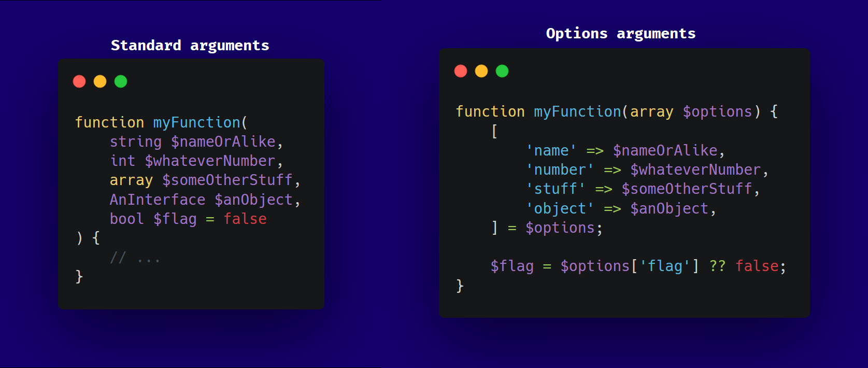Screen dimensions: 868x368
Task: Select the 'Options arguments' heading
Action: (621, 34)
